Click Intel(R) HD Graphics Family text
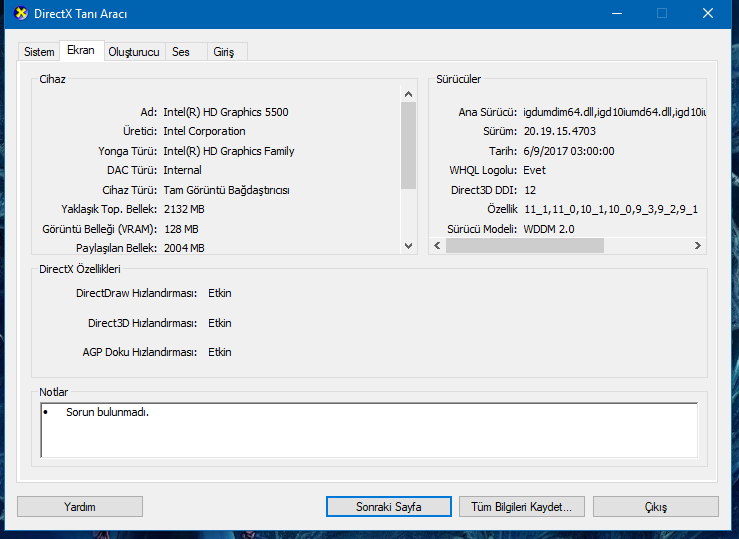The image size is (739, 539). (229, 151)
